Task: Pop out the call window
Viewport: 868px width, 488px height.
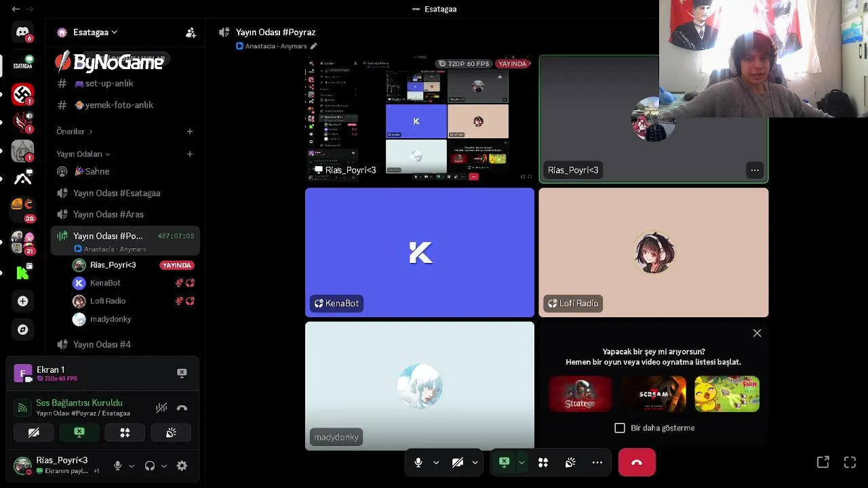Action: click(x=823, y=462)
